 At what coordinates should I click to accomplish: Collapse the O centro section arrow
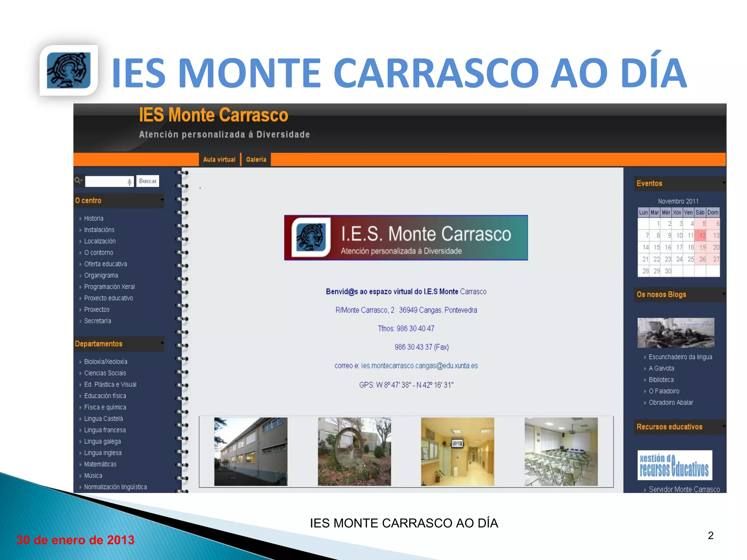click(162, 200)
